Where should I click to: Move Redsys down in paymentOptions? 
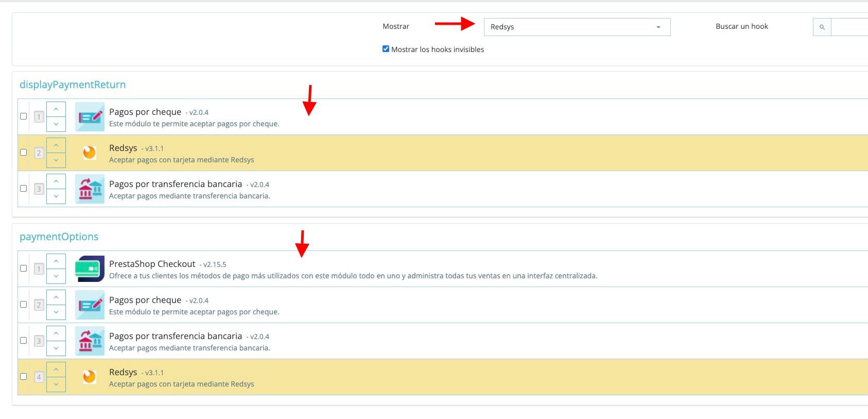tap(56, 384)
